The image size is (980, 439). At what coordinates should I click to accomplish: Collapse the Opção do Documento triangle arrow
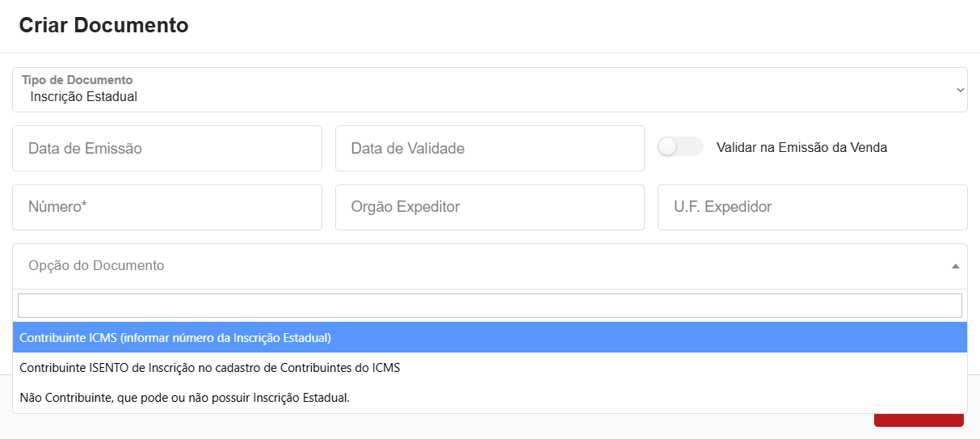(x=955, y=266)
